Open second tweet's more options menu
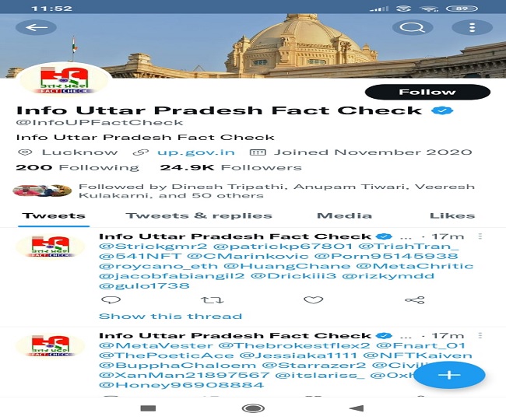 tap(480, 335)
